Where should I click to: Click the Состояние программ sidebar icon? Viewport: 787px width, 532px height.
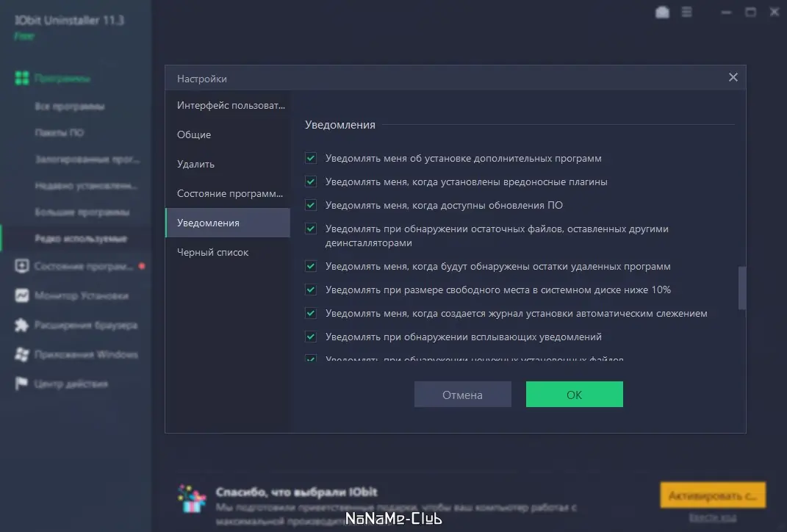click(x=22, y=266)
